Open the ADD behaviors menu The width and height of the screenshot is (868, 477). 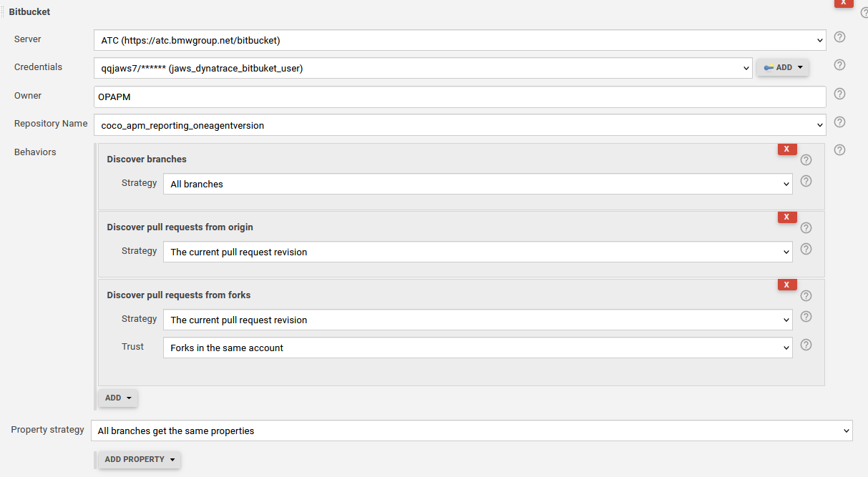[x=117, y=398]
